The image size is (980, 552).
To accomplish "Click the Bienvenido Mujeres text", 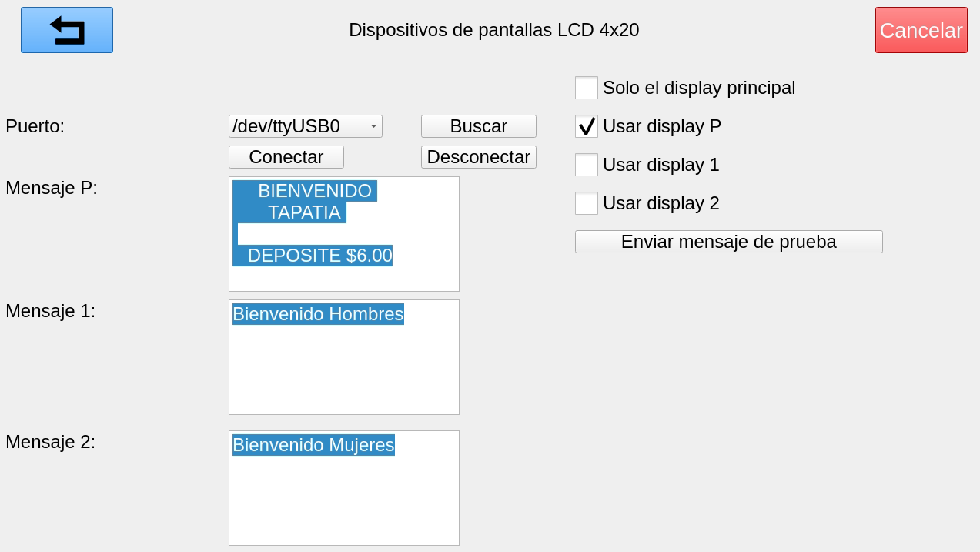I will pyautogui.click(x=313, y=445).
